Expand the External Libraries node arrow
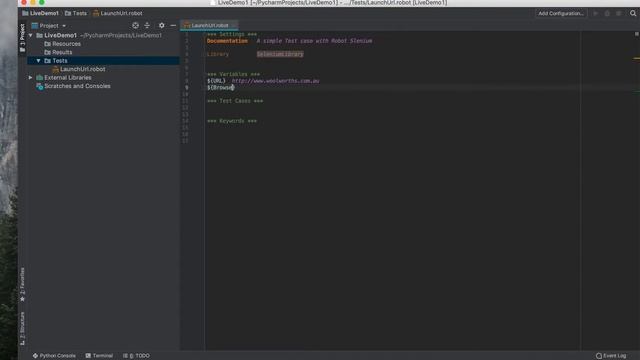Viewport: 640px width, 360px height. coord(31,78)
